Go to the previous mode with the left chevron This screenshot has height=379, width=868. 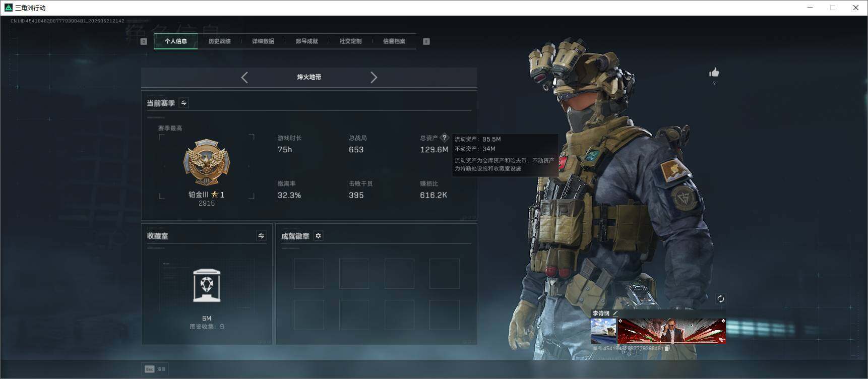(x=244, y=77)
